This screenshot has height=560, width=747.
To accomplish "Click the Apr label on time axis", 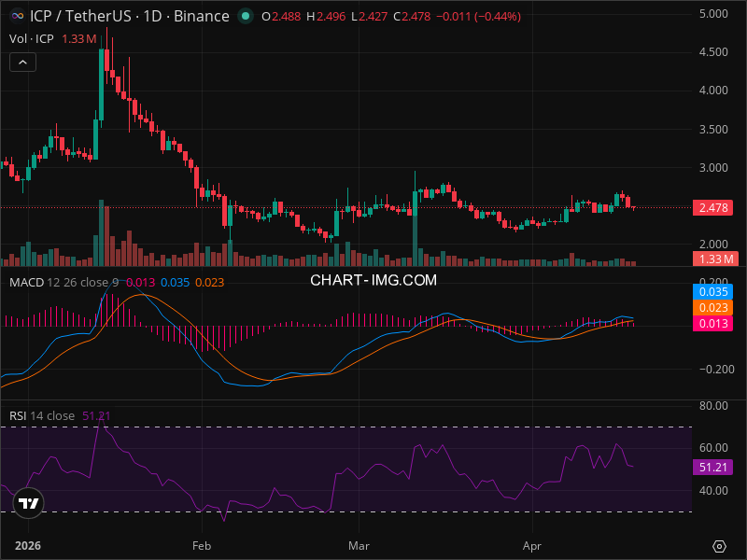I will coord(531,546).
